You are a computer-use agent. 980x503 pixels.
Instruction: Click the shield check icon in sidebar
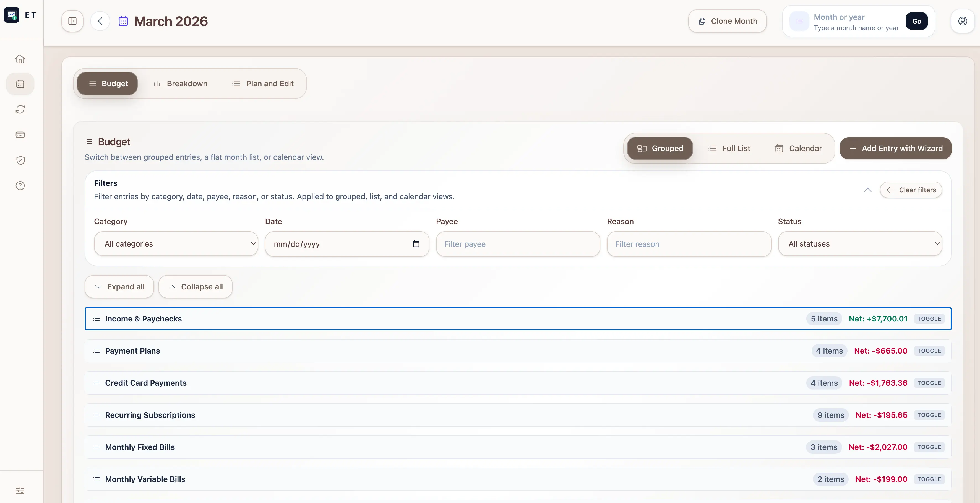tap(20, 160)
